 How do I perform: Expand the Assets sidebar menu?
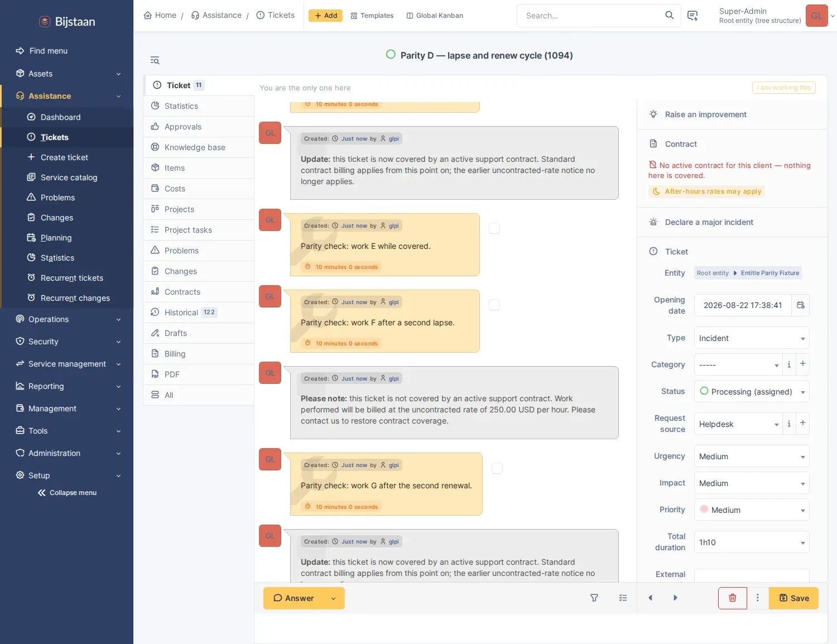pos(67,74)
